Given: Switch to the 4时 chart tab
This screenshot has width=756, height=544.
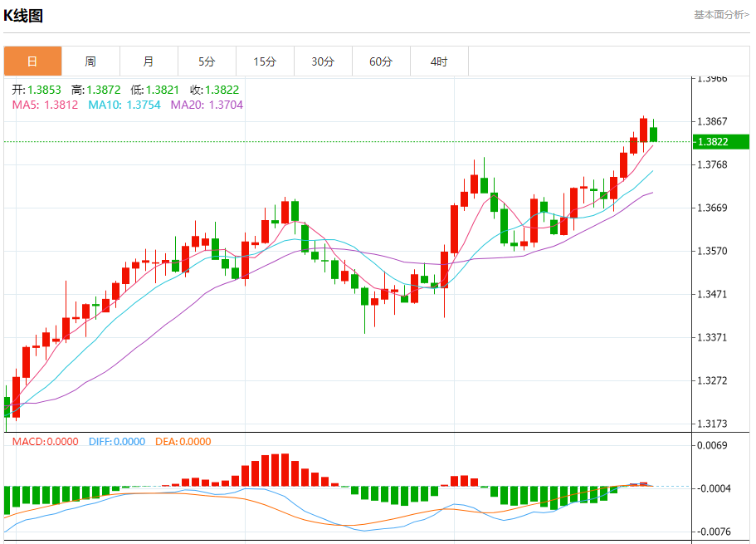Looking at the screenshot, I should (x=439, y=61).
